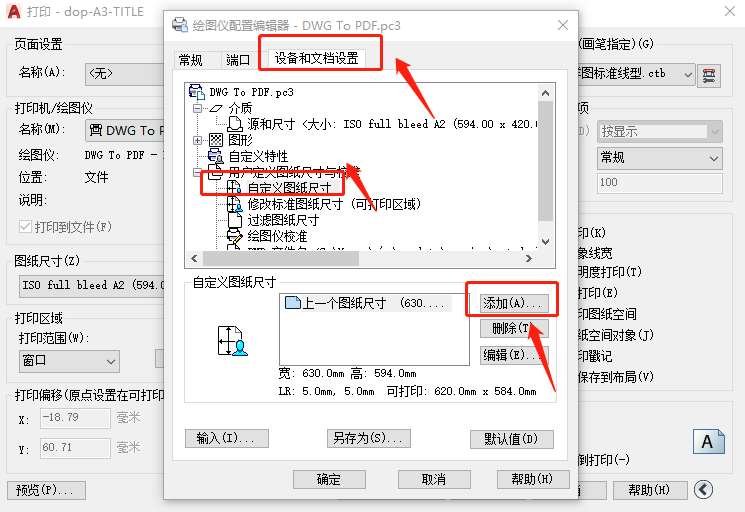Click the tree horizontal scrollbar thumb
Viewport: 745px width, 512px height.
[281, 259]
